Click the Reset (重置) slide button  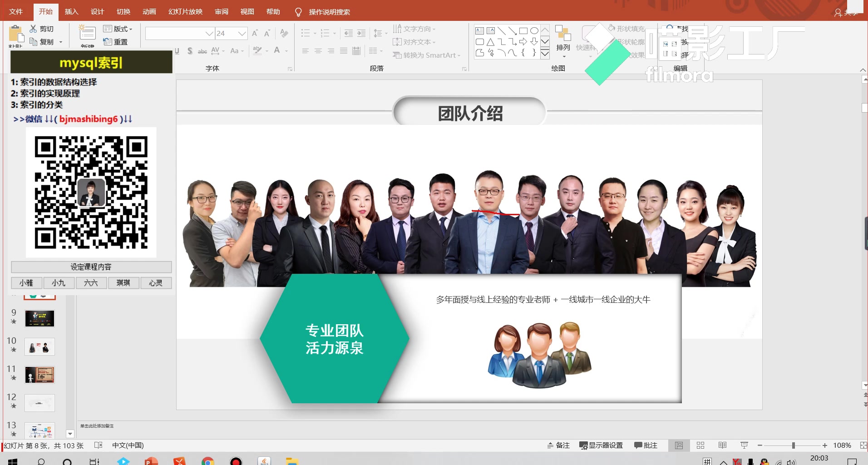coord(115,42)
